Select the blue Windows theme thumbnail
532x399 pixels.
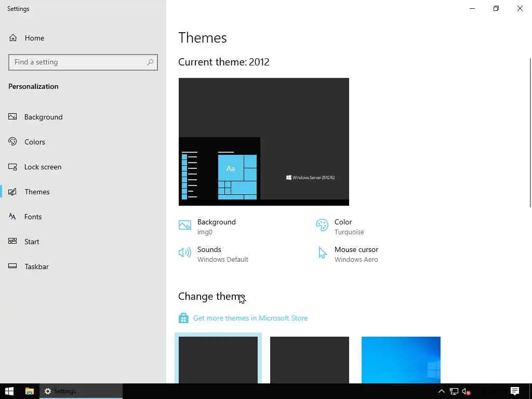tap(401, 360)
